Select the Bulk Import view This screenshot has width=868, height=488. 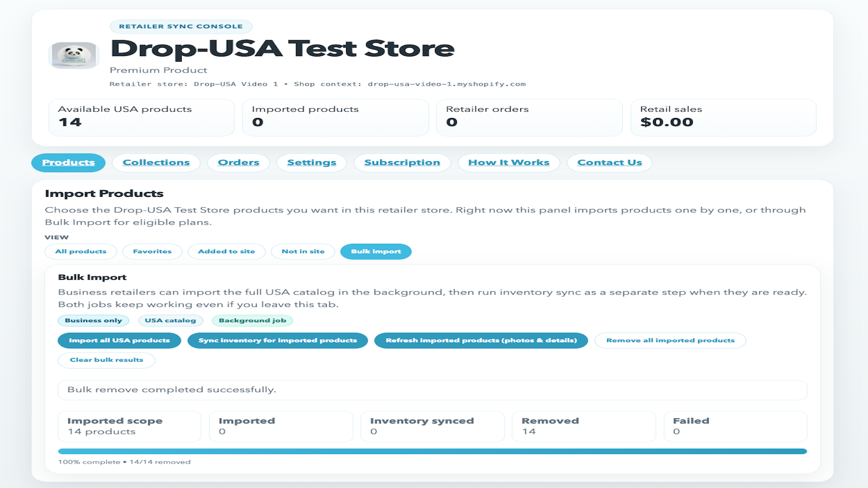(376, 252)
